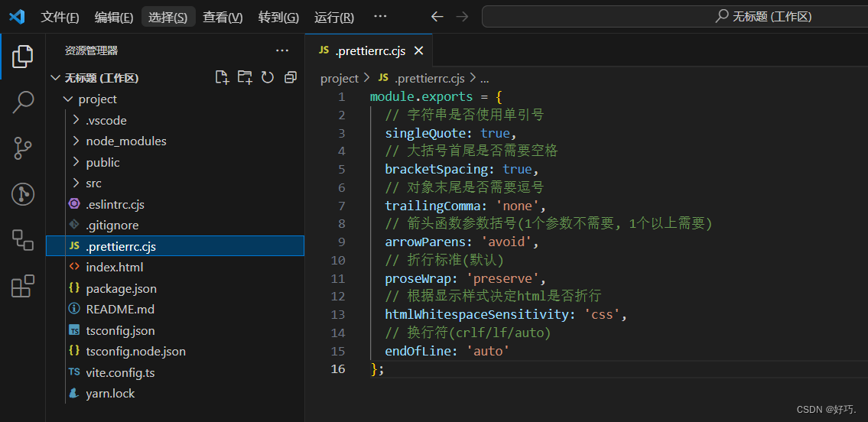Open the Source Control view
868x422 pixels.
[x=23, y=148]
